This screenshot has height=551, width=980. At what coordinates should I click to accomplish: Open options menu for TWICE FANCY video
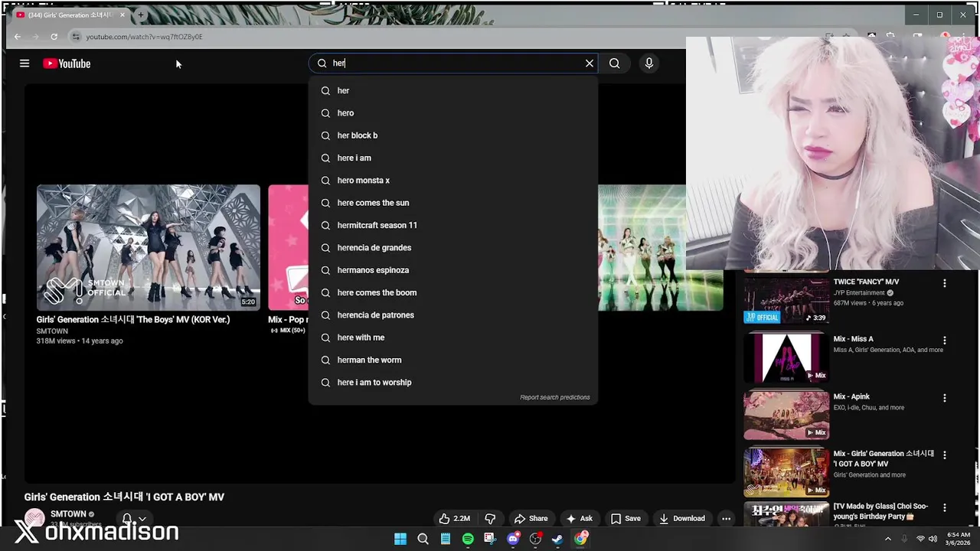point(944,283)
